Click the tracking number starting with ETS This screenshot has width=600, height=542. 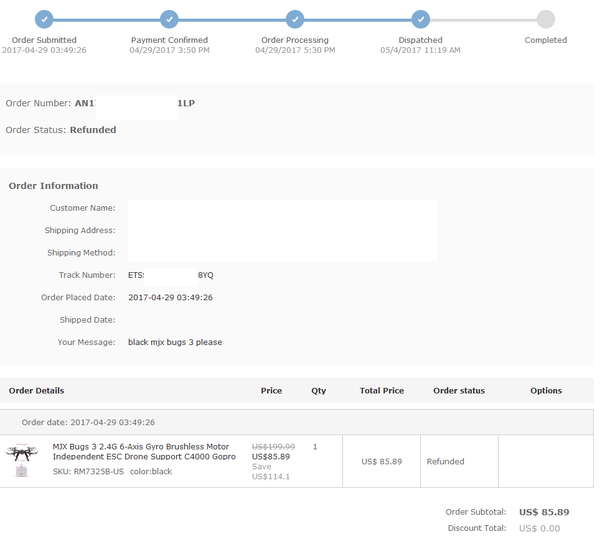click(171, 275)
